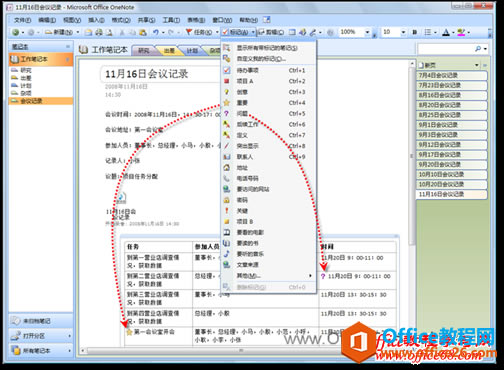Click the search magnifier icon
Screen dimensions: 504x370
[x=478, y=49]
